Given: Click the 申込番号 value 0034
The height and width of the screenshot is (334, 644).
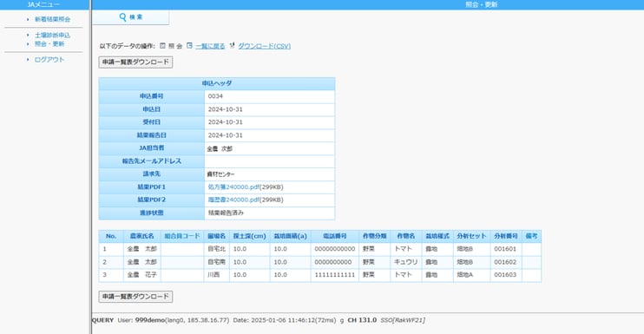Looking at the screenshot, I should pyautogui.click(x=215, y=96).
